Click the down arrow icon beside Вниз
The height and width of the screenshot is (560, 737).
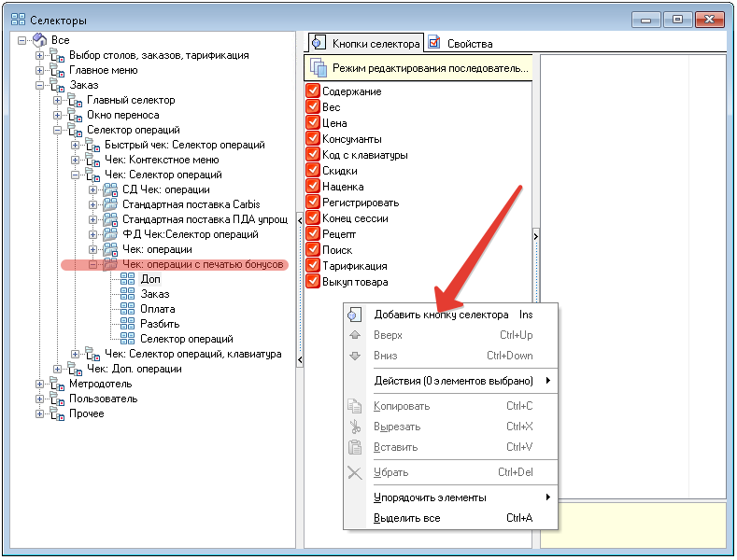click(355, 357)
